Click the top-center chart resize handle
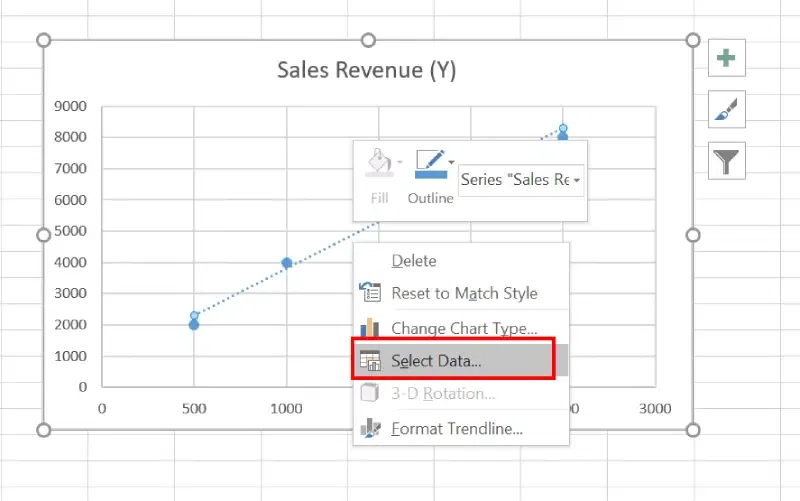 368,40
